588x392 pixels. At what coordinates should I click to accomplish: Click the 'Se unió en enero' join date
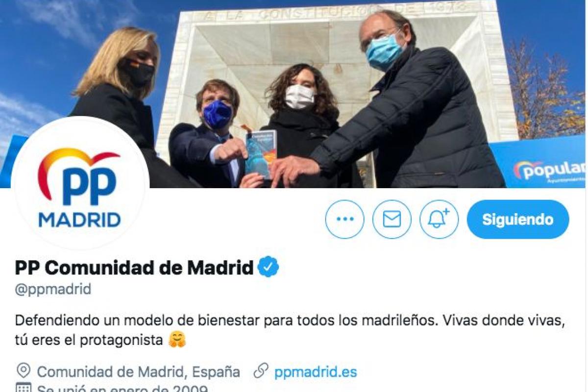tap(123, 389)
